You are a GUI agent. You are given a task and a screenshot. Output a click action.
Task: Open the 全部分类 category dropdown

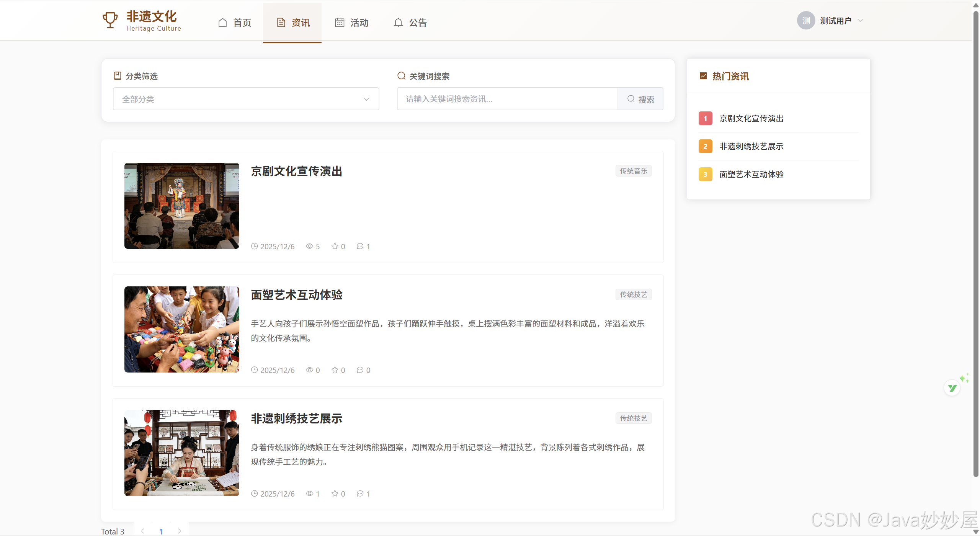[246, 99]
